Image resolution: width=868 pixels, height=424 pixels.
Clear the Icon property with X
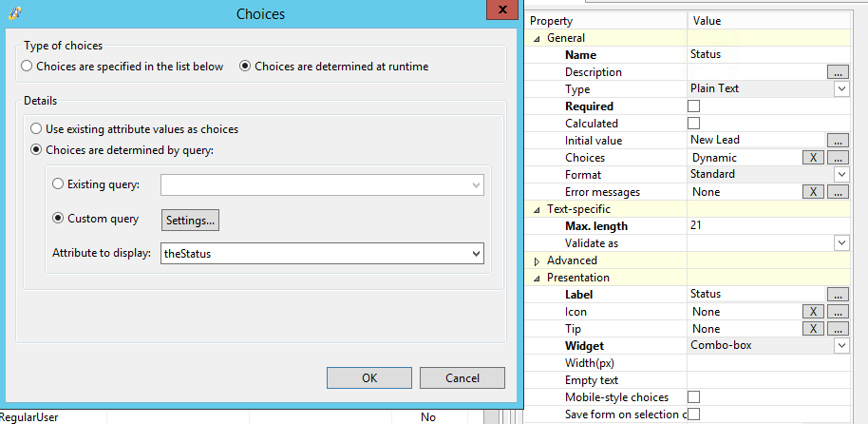pyautogui.click(x=813, y=312)
